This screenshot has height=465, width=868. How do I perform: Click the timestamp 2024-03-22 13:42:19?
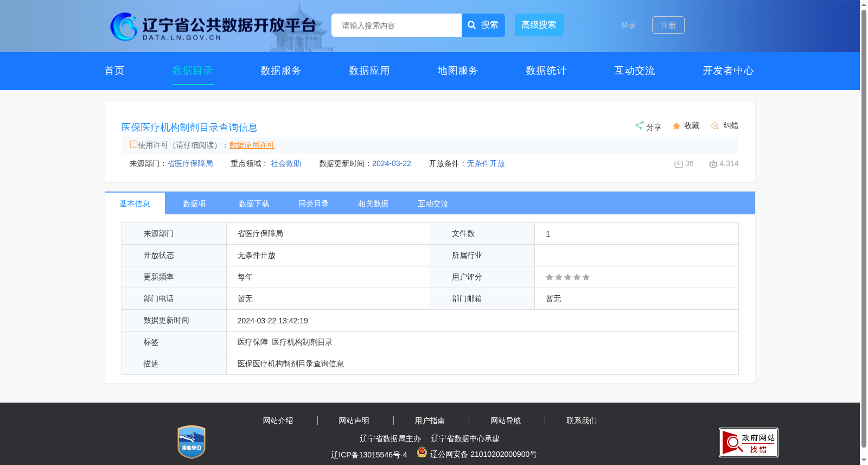tap(273, 321)
